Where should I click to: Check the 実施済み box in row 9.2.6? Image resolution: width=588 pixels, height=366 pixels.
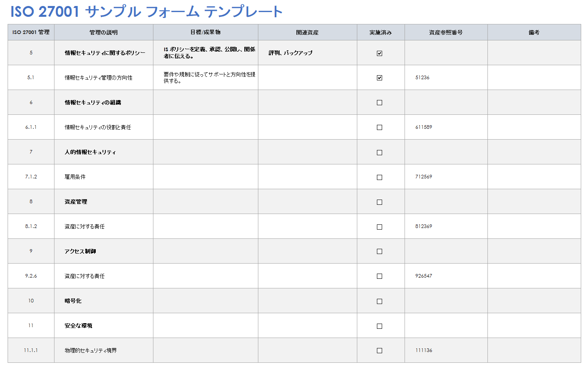379,276
